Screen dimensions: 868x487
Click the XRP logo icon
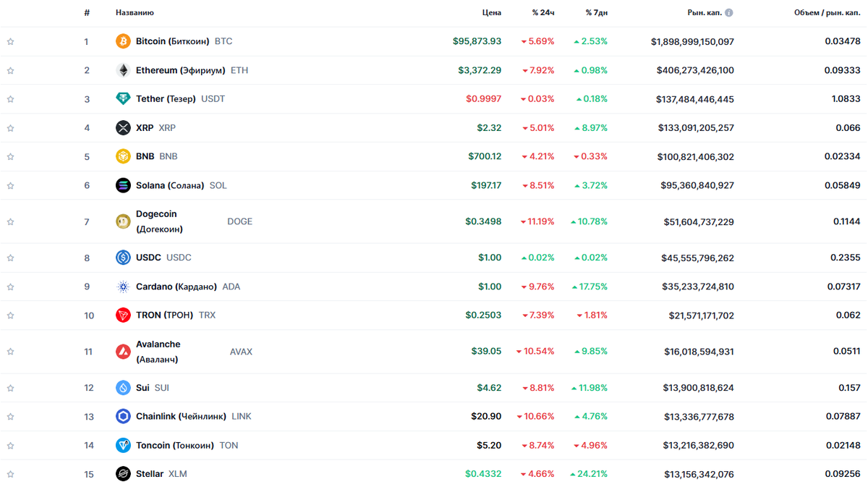[123, 127]
